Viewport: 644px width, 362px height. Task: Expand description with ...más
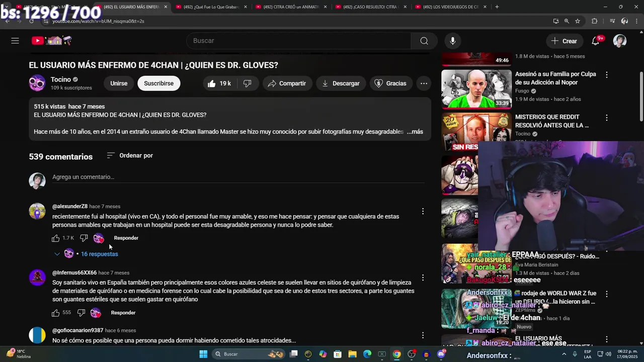click(x=415, y=132)
